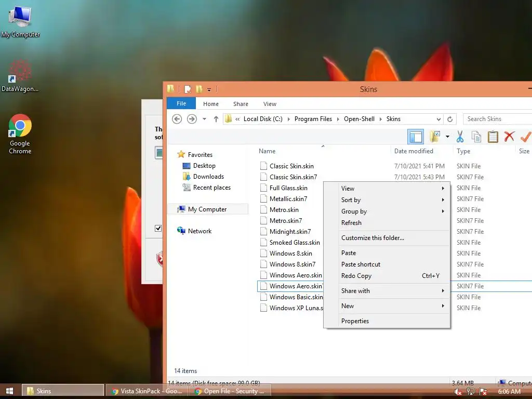Click the orange checkmark toolbar icon
The height and width of the screenshot is (399, 532).
[x=526, y=137]
